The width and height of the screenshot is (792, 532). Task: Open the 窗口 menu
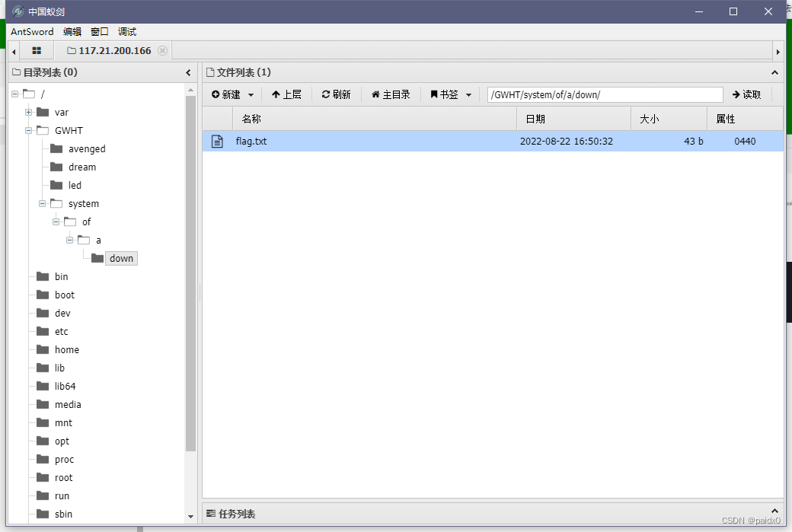tap(100, 32)
